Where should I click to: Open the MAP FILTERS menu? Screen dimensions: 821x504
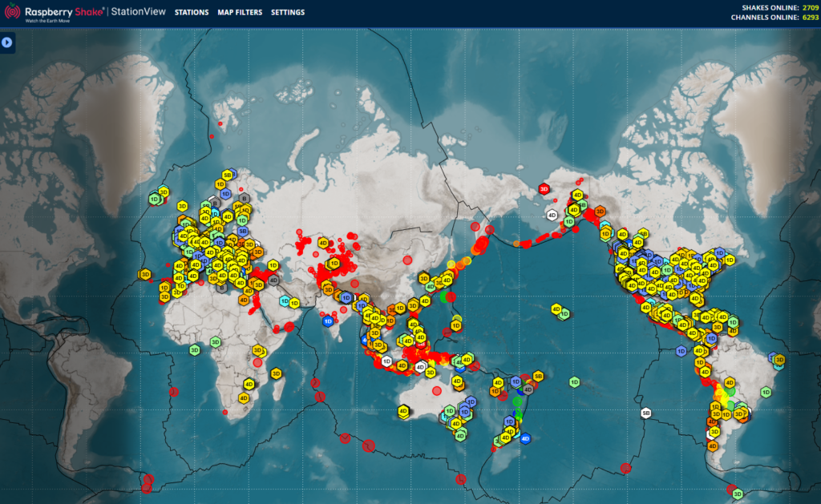click(240, 13)
